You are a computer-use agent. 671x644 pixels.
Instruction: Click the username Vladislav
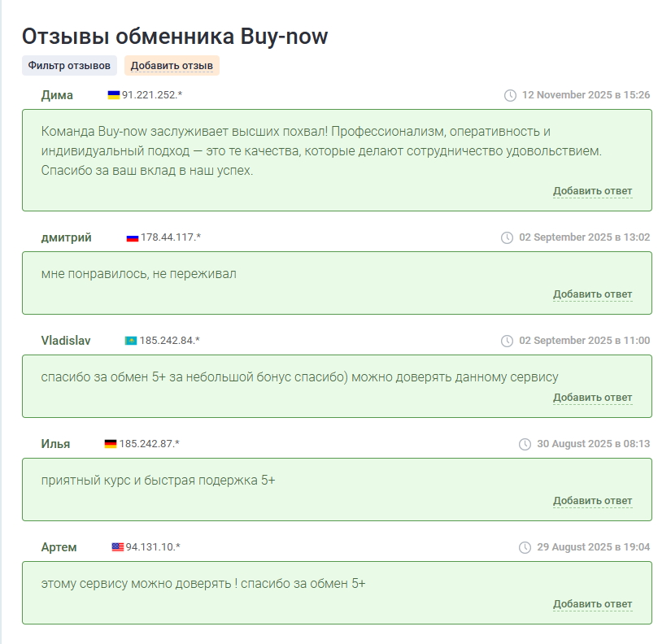[x=66, y=341]
